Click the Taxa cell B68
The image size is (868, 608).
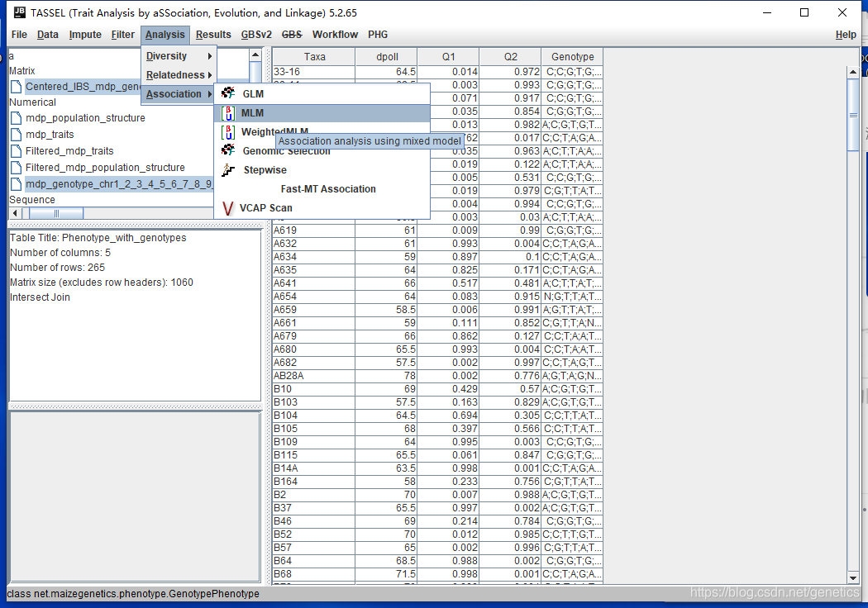coord(314,573)
